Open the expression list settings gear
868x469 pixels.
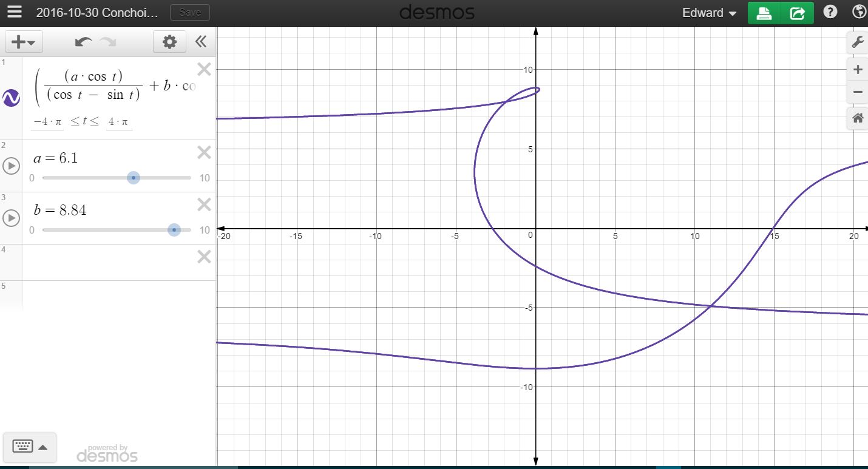pyautogui.click(x=170, y=41)
